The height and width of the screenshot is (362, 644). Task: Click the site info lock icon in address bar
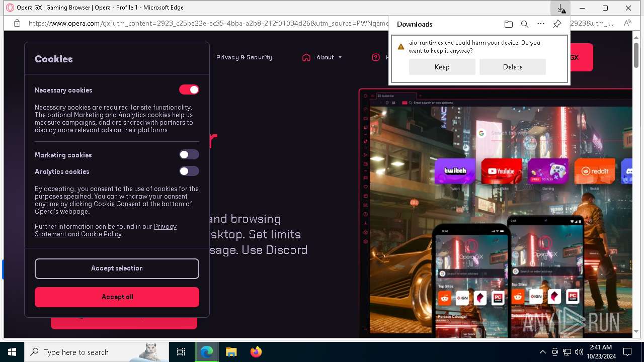(x=17, y=23)
